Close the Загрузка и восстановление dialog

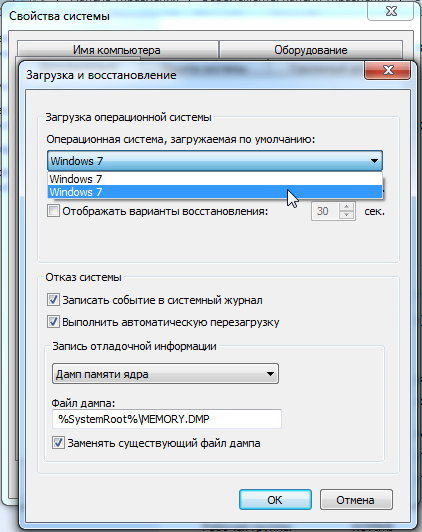pyautogui.click(x=388, y=70)
